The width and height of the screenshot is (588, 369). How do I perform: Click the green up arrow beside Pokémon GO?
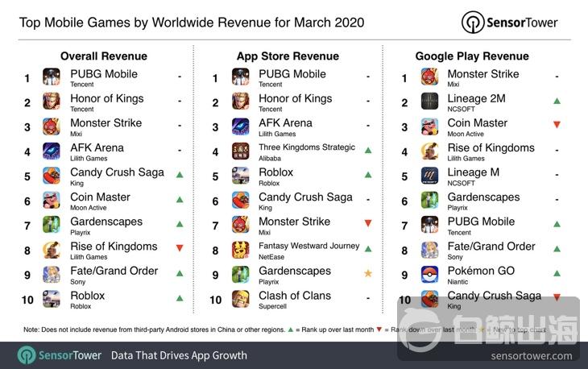pyautogui.click(x=557, y=273)
